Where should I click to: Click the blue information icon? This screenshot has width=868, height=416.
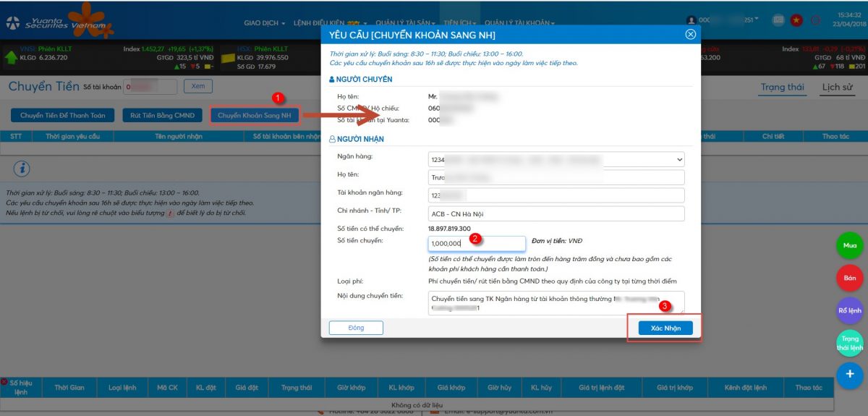pos(22,169)
